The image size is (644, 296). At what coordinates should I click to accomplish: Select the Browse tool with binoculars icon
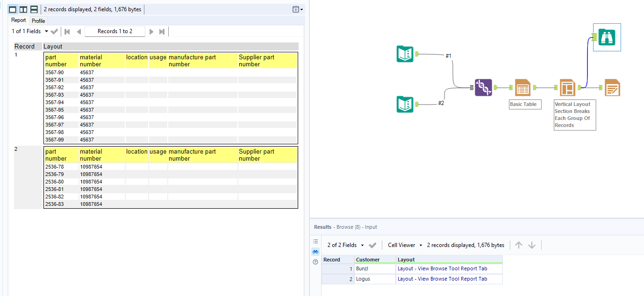click(607, 37)
